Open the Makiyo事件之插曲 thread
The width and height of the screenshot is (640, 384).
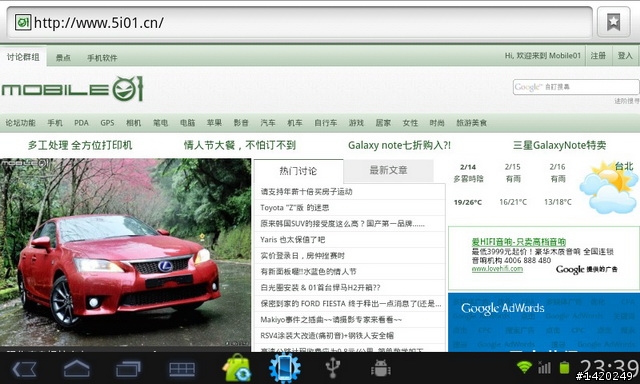click(331, 320)
